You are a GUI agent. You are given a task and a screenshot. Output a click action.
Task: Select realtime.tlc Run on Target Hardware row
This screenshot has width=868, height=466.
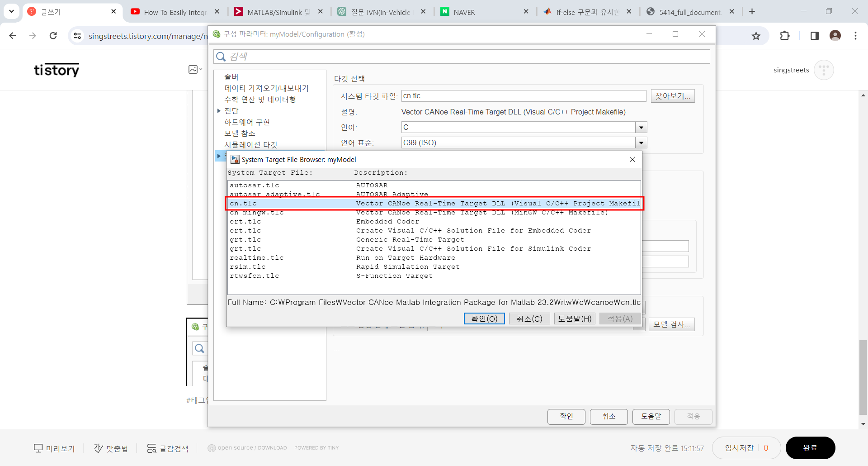(434, 258)
